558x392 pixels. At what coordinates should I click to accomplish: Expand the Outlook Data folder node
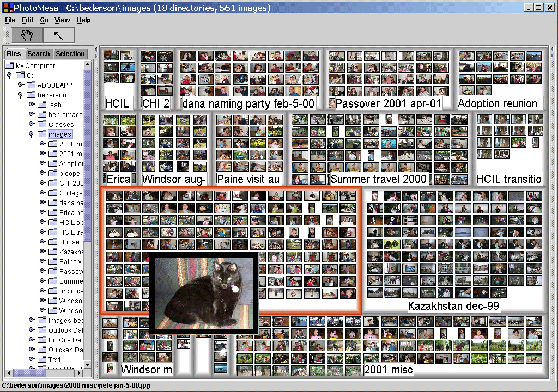pyautogui.click(x=32, y=330)
